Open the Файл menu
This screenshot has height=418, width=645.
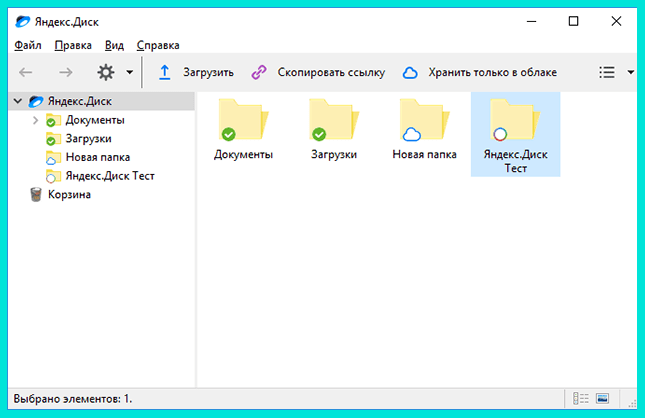[28, 45]
